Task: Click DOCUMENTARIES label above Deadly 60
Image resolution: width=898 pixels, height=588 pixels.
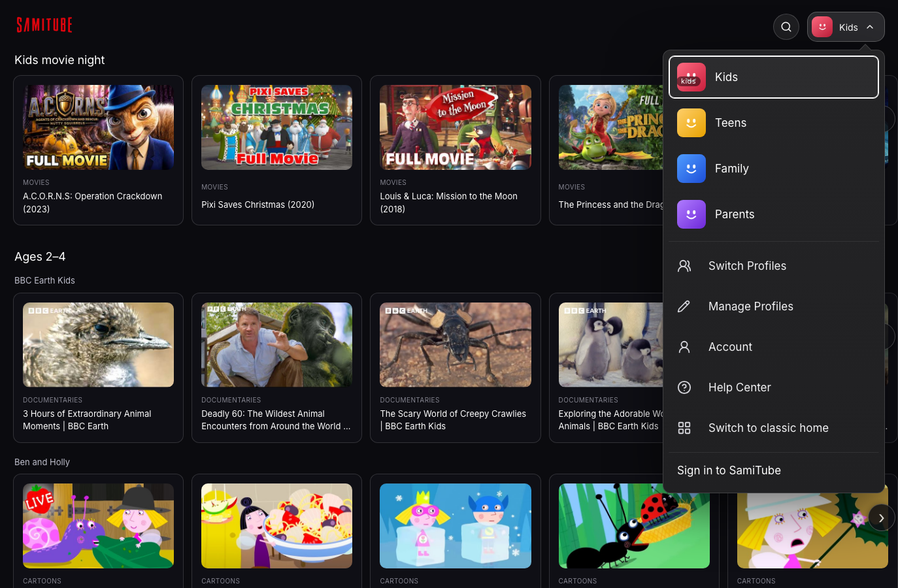Action: [231, 400]
